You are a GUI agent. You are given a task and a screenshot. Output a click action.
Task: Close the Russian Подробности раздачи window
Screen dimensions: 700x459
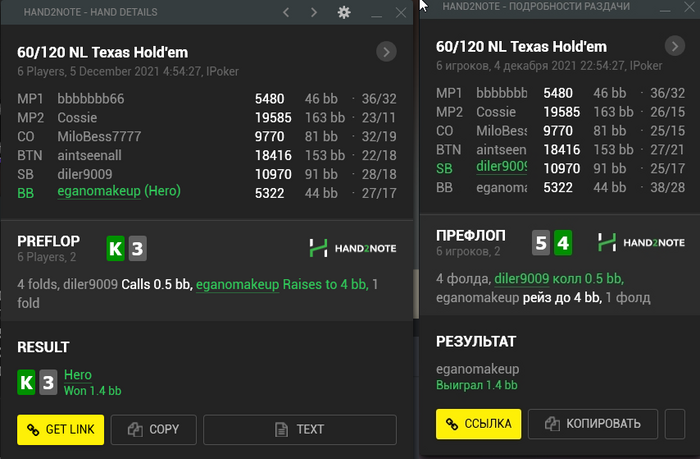pyautogui.click(x=690, y=7)
